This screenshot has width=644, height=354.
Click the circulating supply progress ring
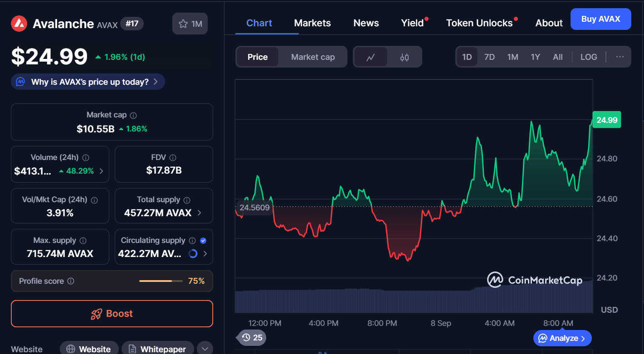[193, 254]
